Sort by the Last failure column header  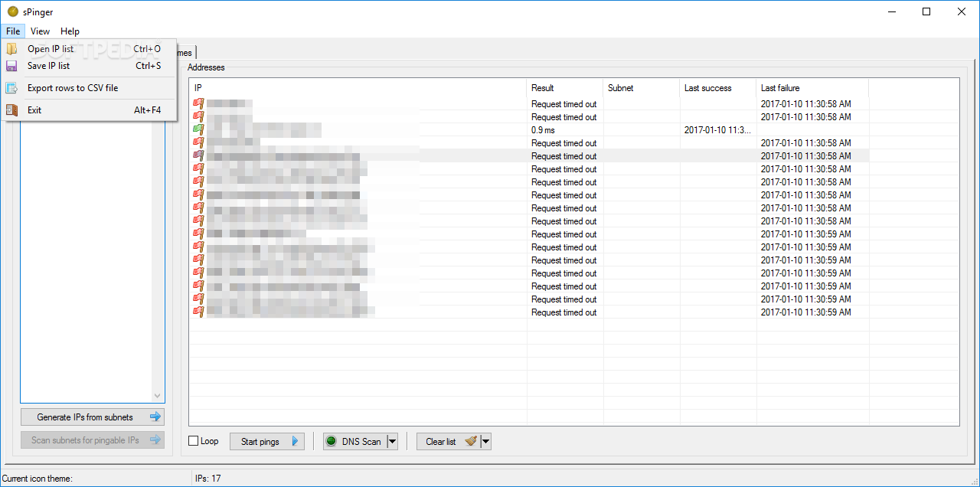point(813,88)
